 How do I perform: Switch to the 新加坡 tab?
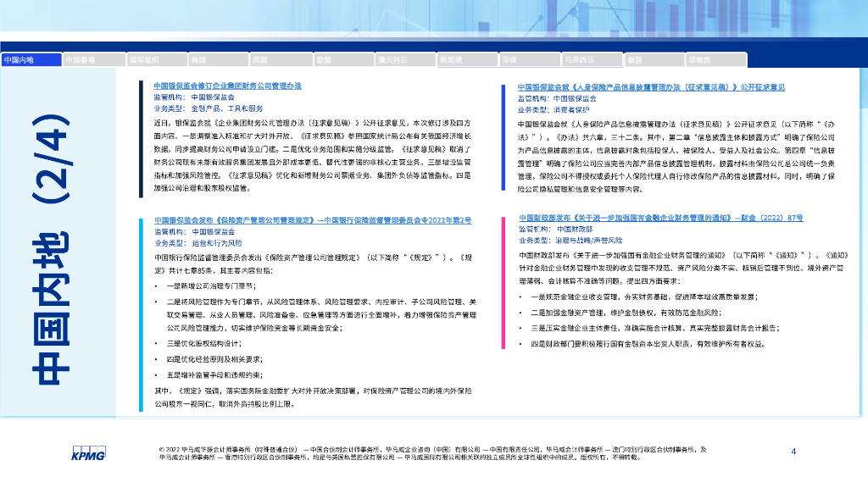coord(467,60)
